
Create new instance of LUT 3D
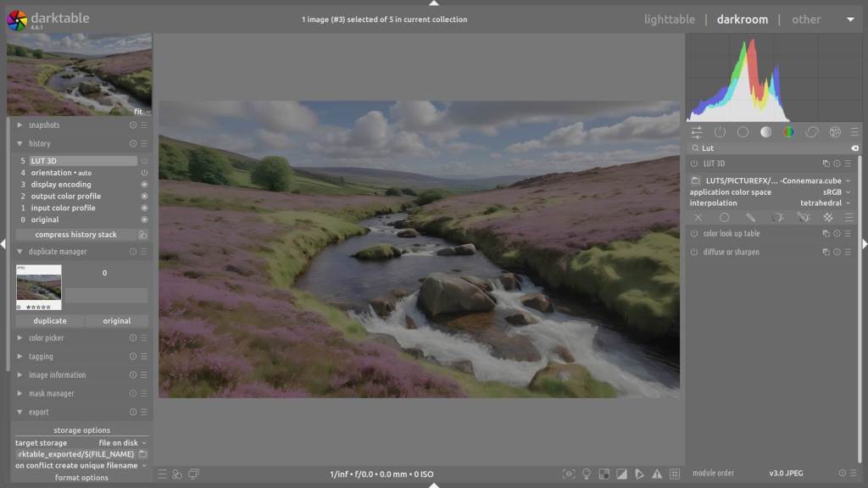click(826, 164)
